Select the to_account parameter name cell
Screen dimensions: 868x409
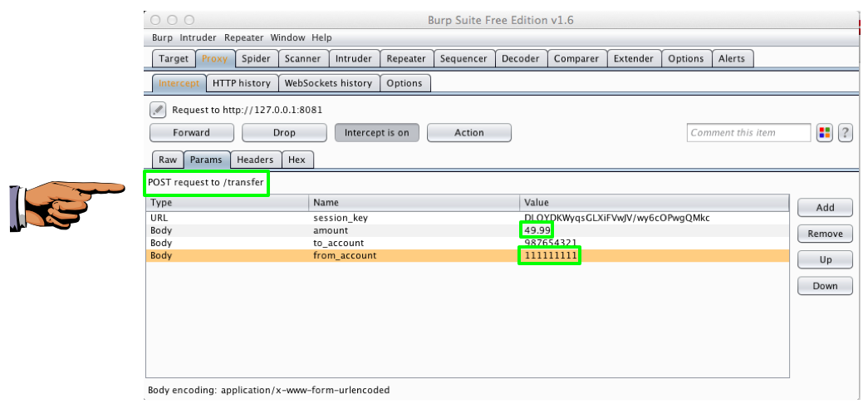[x=414, y=243]
